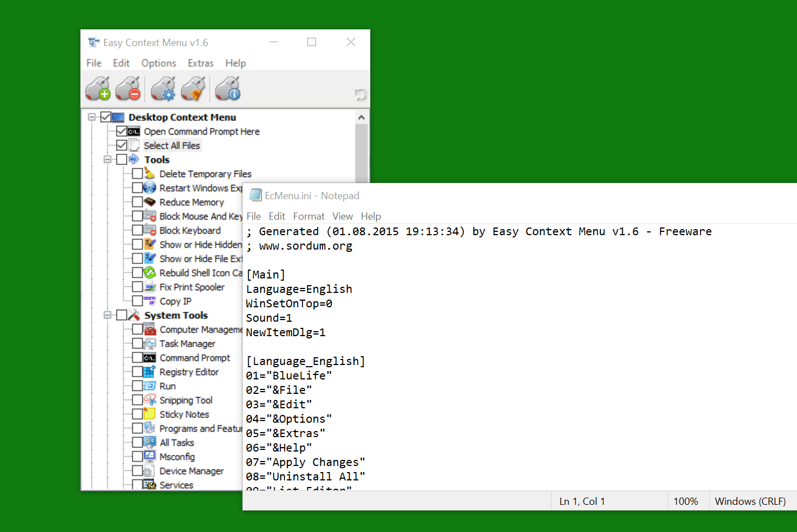The image size is (797, 532).
Task: Click the Context Menu Cleaner broom toolbar icon
Action: (193, 88)
